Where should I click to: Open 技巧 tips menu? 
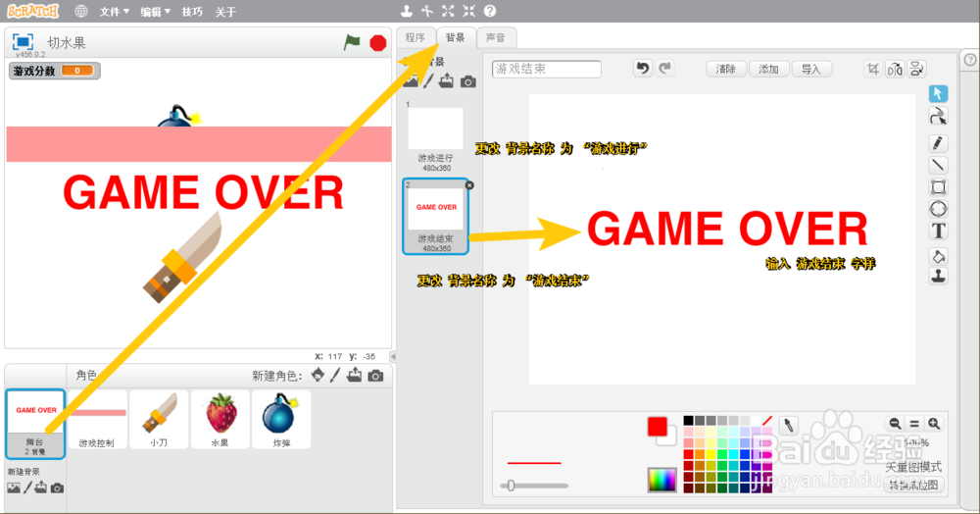[x=192, y=12]
